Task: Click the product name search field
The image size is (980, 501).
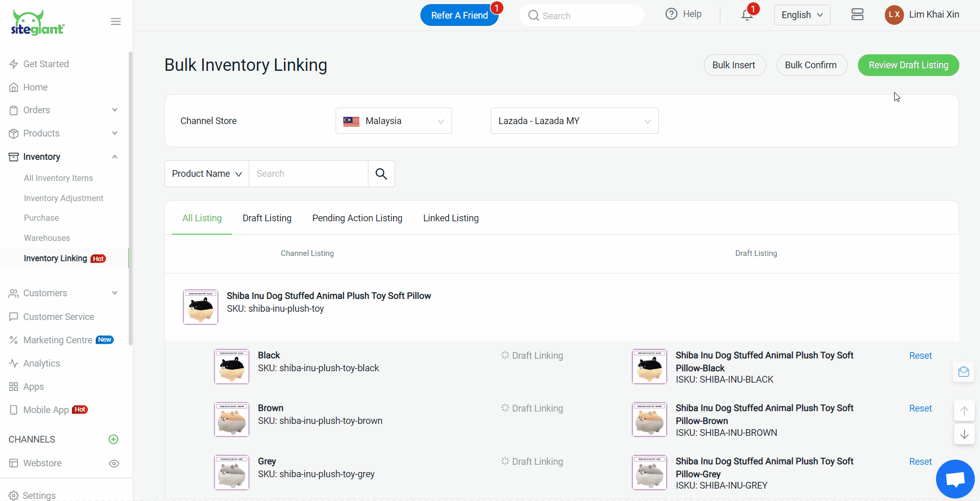Action: coord(308,174)
